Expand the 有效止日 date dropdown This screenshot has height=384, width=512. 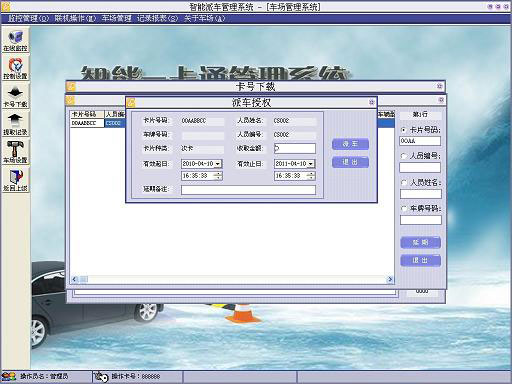[311, 164]
